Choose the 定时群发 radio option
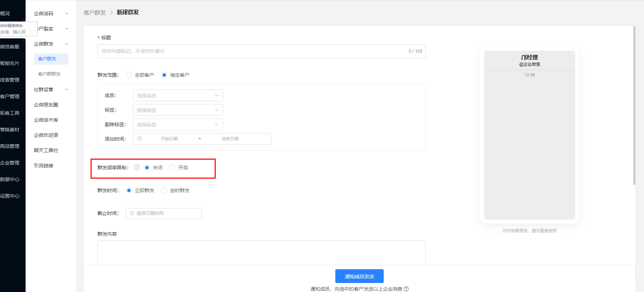The height and width of the screenshot is (292, 644). pos(165,190)
